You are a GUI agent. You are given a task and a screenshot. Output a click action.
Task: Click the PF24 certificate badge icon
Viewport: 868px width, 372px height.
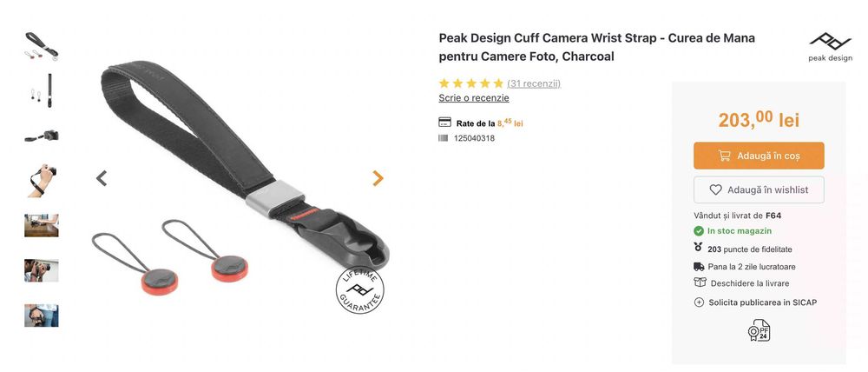click(x=759, y=330)
